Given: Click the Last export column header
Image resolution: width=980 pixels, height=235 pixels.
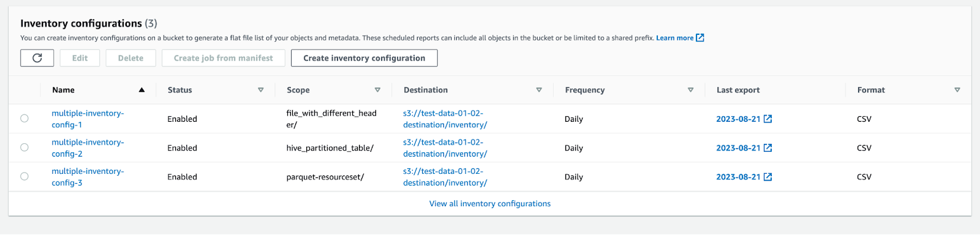Looking at the screenshot, I should click(x=738, y=90).
